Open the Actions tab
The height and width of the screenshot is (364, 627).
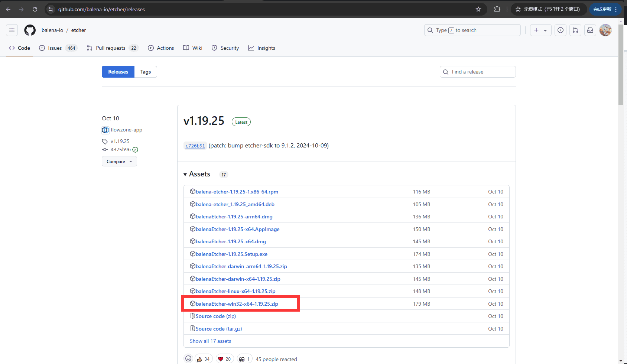coord(161,48)
